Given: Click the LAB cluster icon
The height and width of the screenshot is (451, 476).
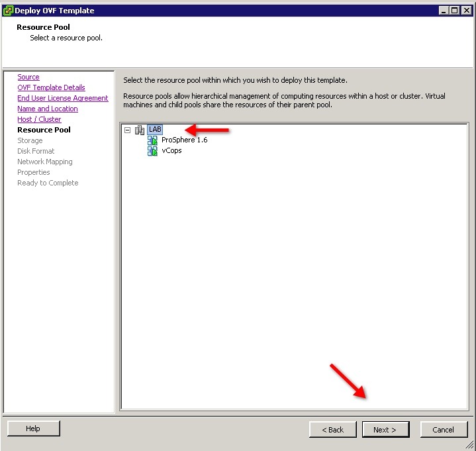Looking at the screenshot, I should tap(140, 130).
